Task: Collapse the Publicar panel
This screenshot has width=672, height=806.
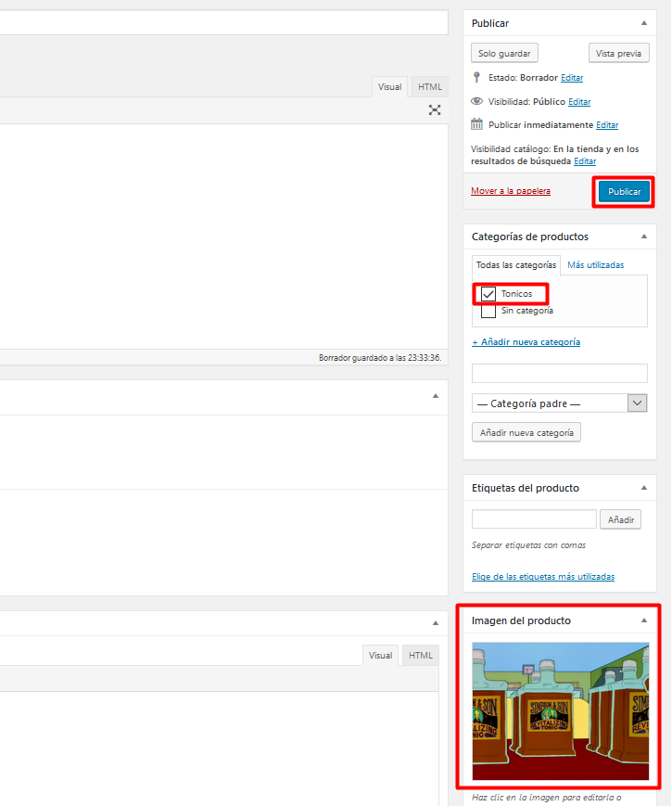Action: [644, 23]
